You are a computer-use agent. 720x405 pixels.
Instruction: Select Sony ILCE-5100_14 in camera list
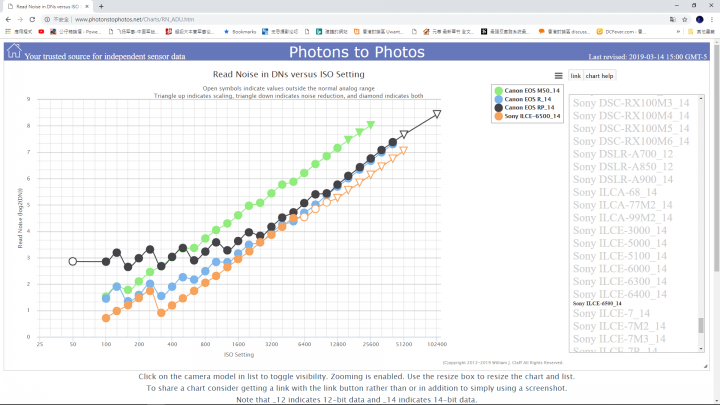[618, 256]
